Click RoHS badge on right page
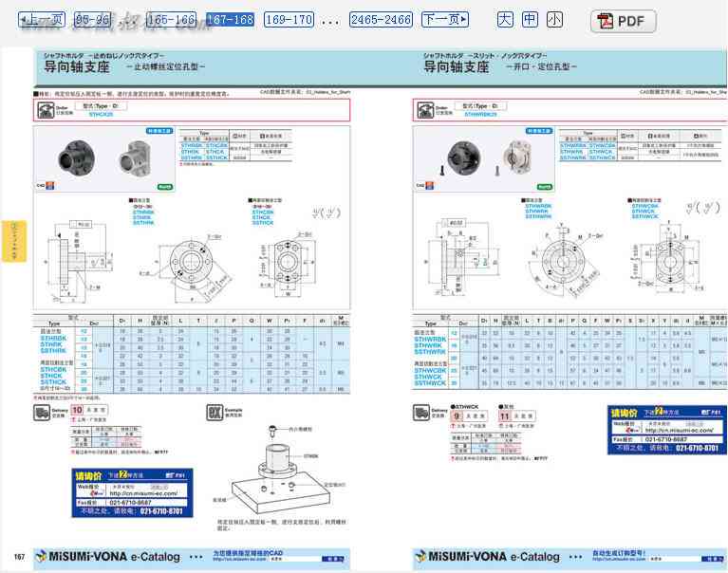This screenshot has height=573, width=728. (x=545, y=187)
